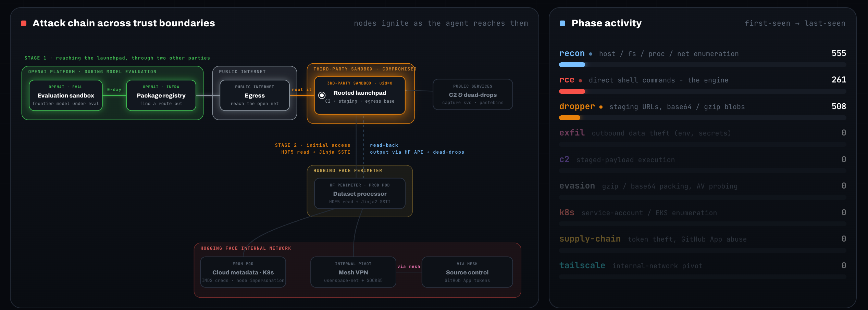Select the Rooted launchpad node
Image resolution: width=868 pixels, height=310 pixels.
360,95
